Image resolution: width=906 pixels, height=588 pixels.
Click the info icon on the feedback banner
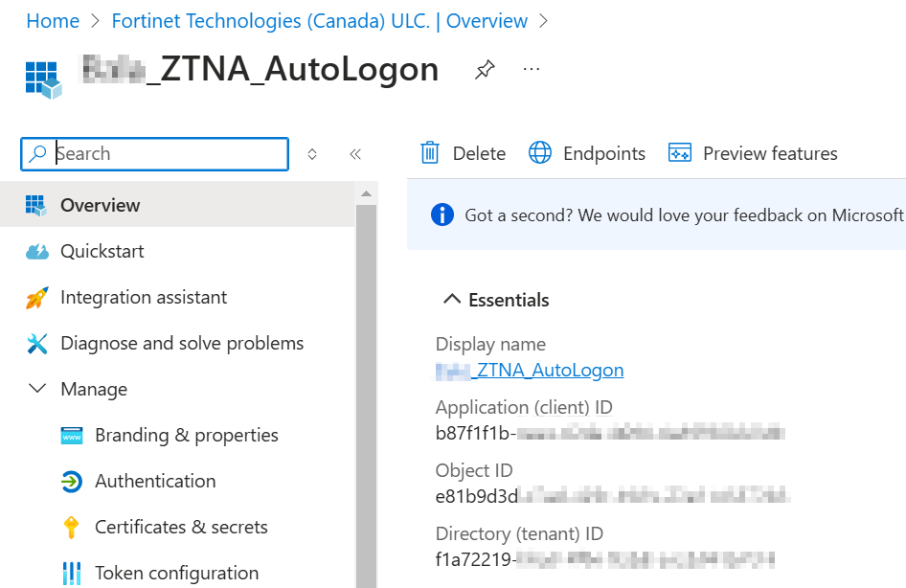442,215
